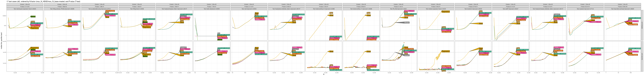Click the Regression label in shallow regression top plot

[x=445, y=11]
